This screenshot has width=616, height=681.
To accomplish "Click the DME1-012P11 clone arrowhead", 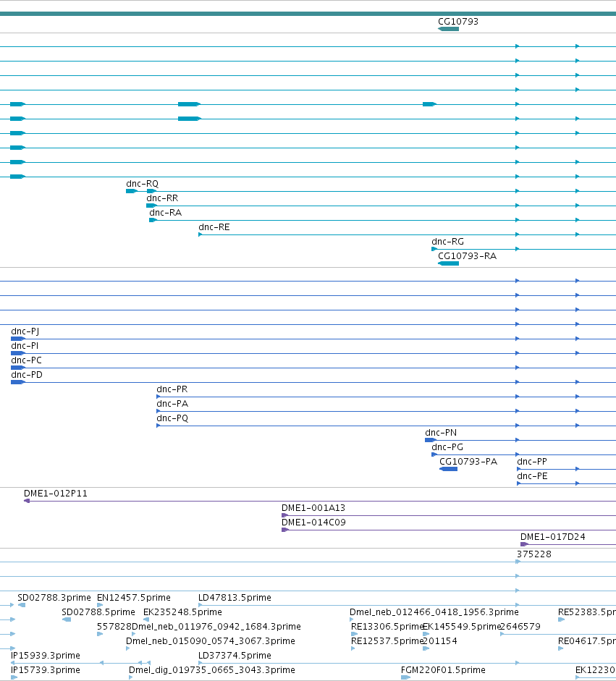I will (27, 501).
